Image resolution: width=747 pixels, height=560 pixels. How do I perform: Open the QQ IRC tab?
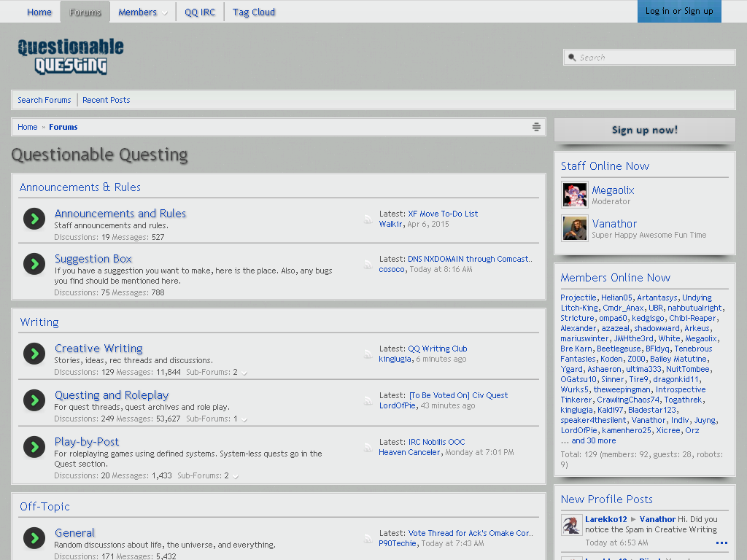[200, 12]
